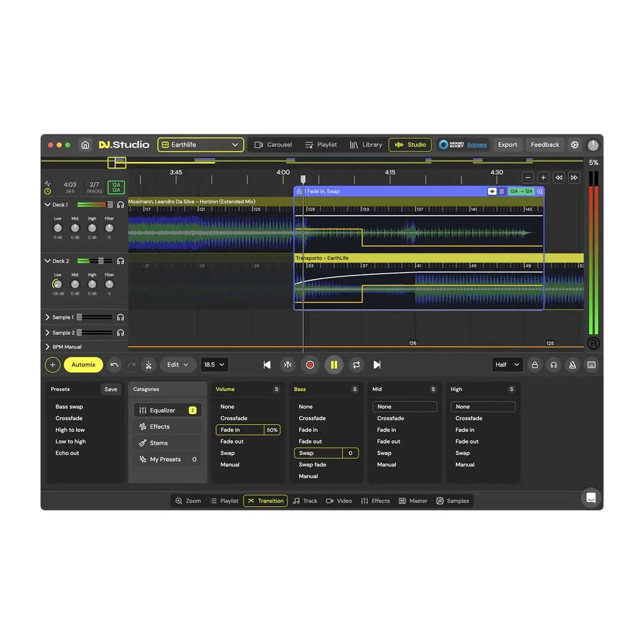Select the Transition tab in the bottom bar
Image resolution: width=644 pixels, height=644 pixels.
[x=265, y=501]
